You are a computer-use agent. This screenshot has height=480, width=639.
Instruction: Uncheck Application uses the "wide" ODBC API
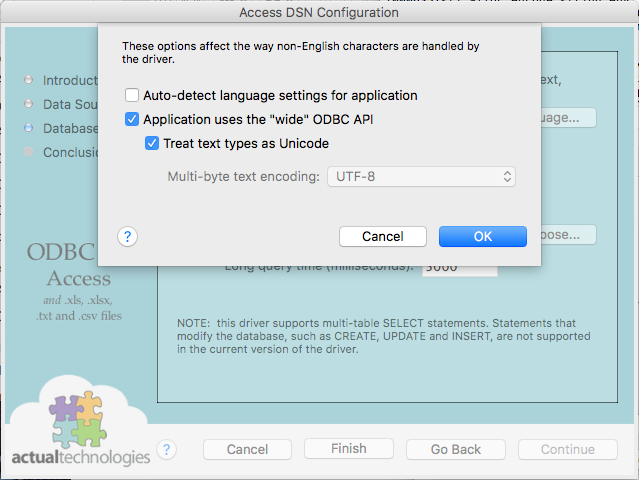click(x=132, y=120)
